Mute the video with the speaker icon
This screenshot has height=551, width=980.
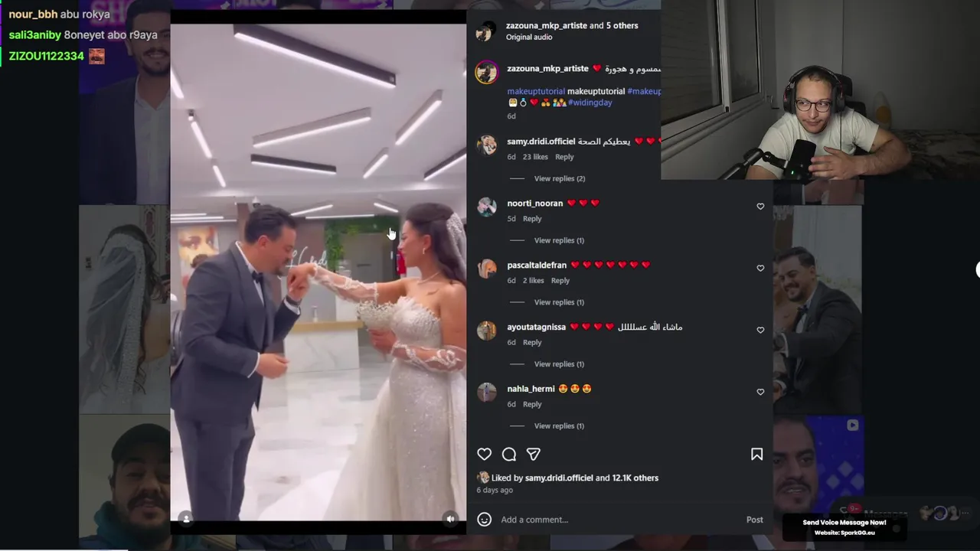point(451,519)
